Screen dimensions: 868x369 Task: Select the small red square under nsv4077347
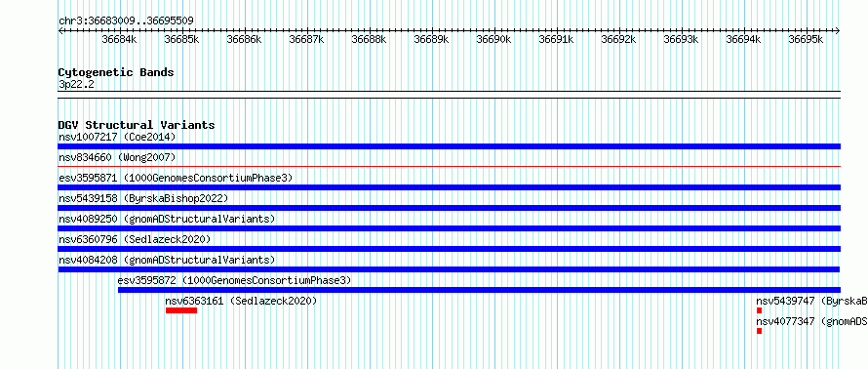click(760, 331)
